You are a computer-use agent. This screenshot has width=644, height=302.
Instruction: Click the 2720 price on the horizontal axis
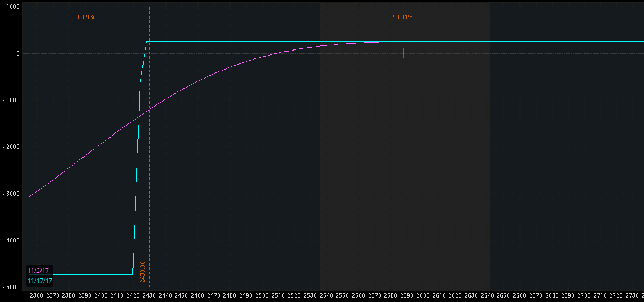616,295
